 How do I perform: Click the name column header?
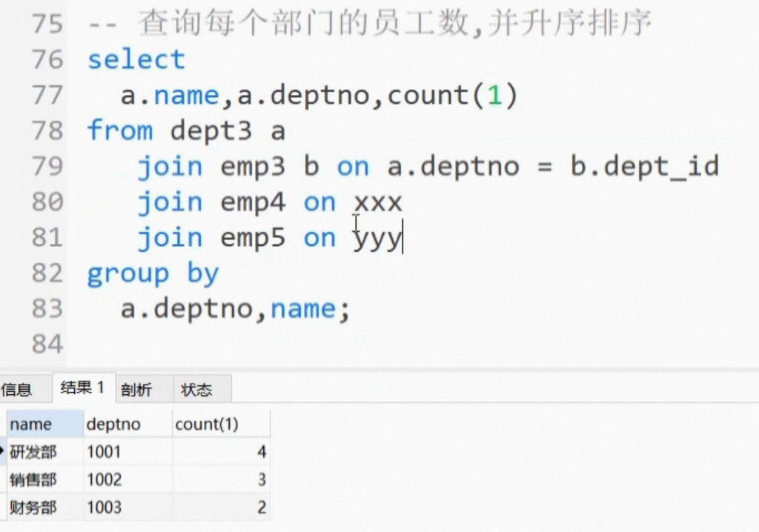(45, 424)
